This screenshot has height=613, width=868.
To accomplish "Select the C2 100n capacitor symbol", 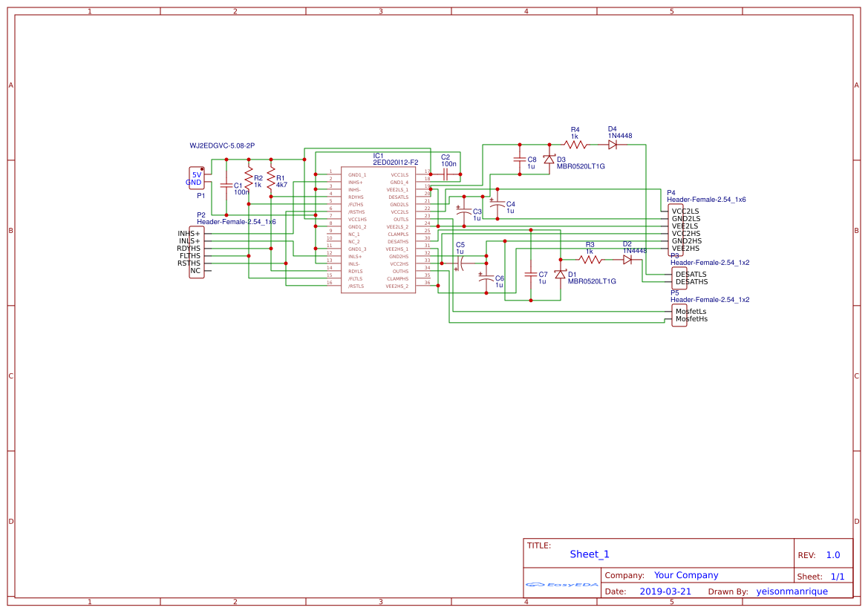I will click(x=446, y=174).
